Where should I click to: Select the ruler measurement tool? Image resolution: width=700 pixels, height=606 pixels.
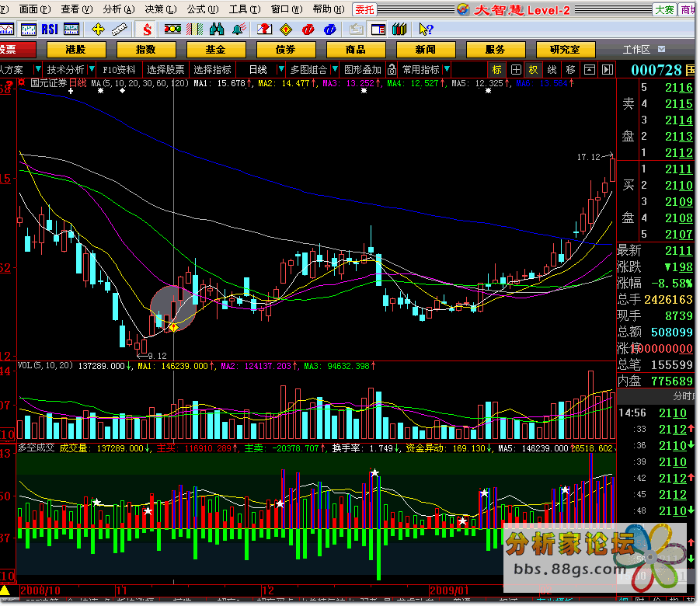119,30
